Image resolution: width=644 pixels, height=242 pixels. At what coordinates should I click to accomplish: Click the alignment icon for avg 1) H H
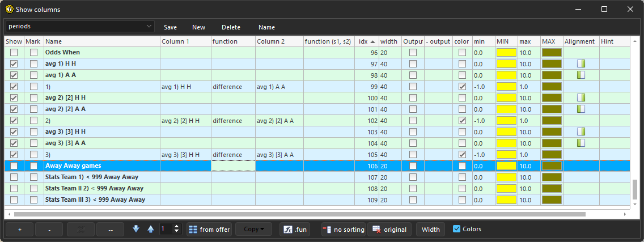tap(581, 64)
